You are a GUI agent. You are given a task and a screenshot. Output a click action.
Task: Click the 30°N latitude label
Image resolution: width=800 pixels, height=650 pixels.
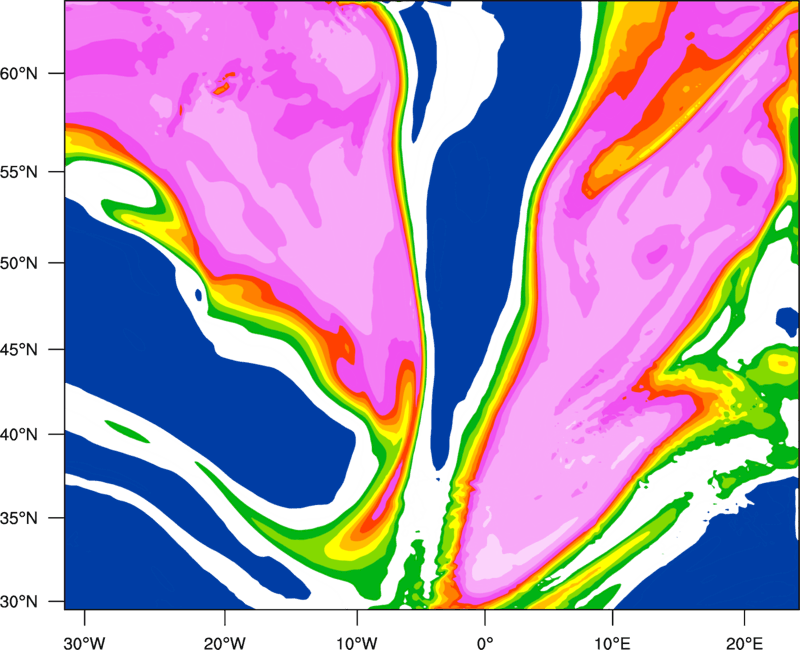19,602
